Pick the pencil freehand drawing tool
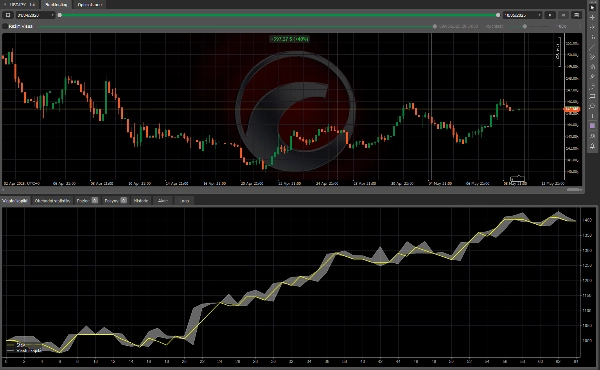Viewport: 600px width, 370px height. point(592,77)
